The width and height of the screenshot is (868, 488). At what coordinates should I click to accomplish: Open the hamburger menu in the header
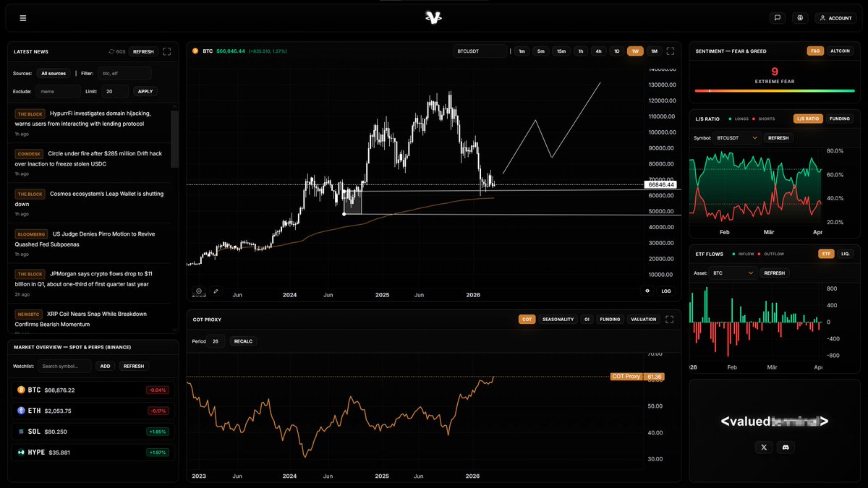[23, 18]
